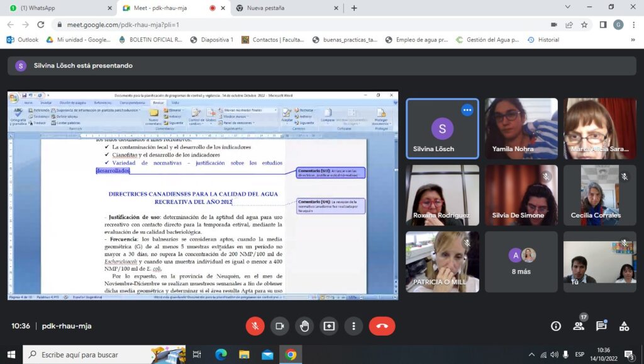The image size is (644, 364).
Task: Open the Windows Start menu
Action: click(11, 354)
